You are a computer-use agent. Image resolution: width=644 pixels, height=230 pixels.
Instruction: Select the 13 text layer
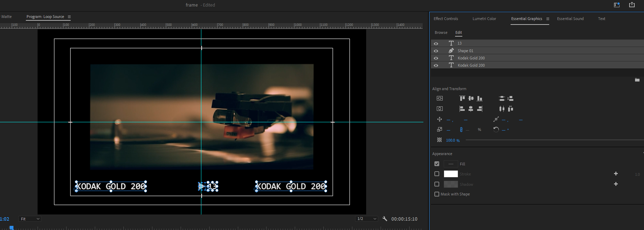460,43
